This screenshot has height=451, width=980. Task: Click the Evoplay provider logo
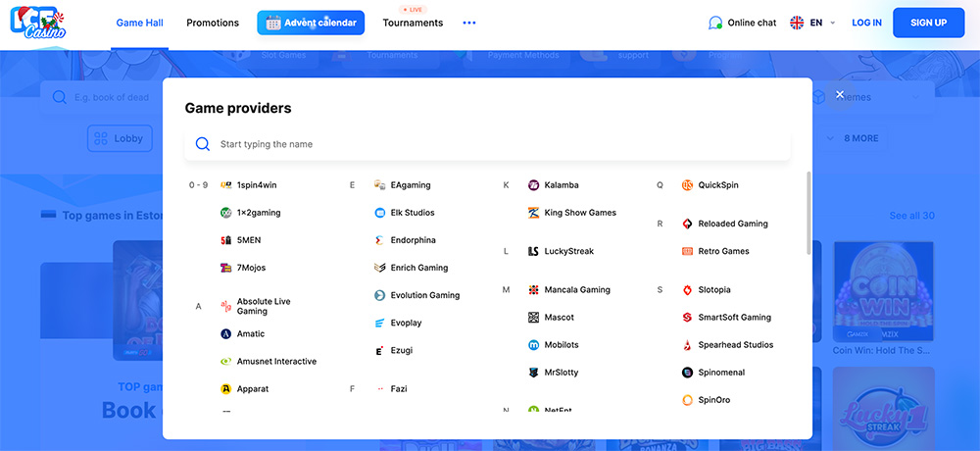tap(379, 323)
